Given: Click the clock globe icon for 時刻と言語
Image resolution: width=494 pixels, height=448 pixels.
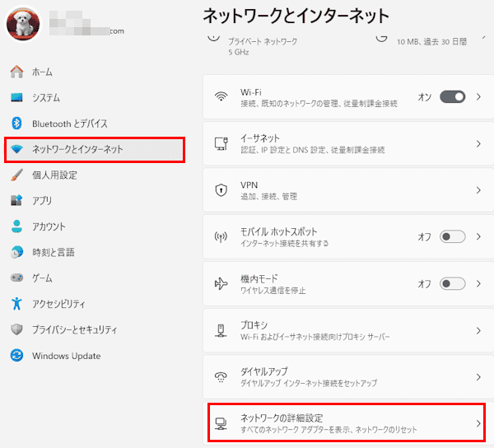Looking at the screenshot, I should (x=16, y=252).
